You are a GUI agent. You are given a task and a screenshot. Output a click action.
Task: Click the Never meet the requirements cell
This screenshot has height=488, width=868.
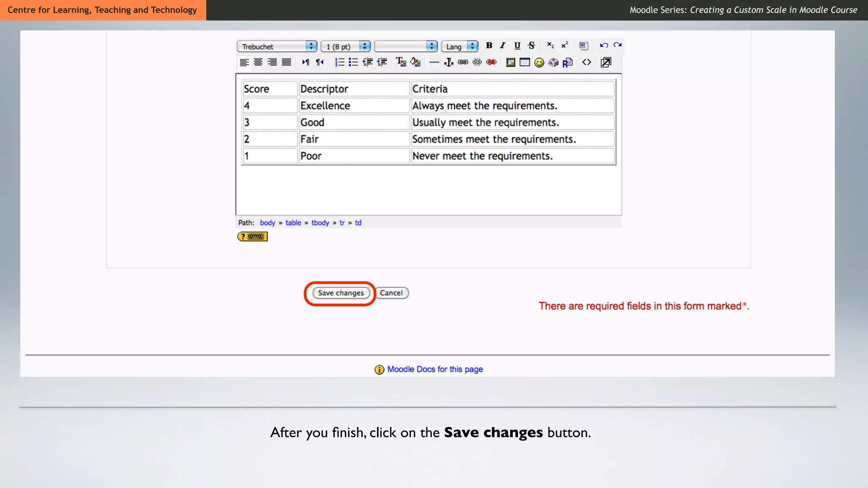coord(513,156)
